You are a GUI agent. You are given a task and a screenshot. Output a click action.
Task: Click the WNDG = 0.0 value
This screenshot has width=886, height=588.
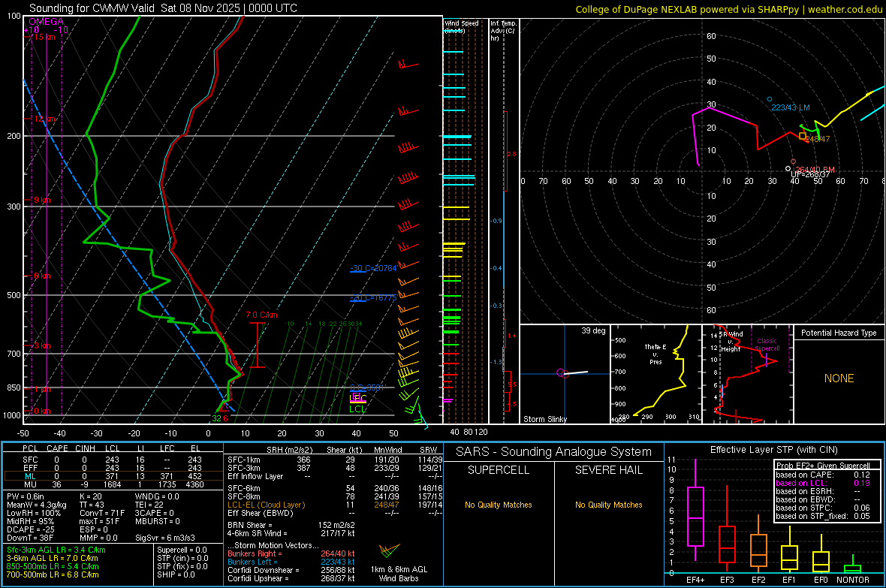click(x=157, y=496)
